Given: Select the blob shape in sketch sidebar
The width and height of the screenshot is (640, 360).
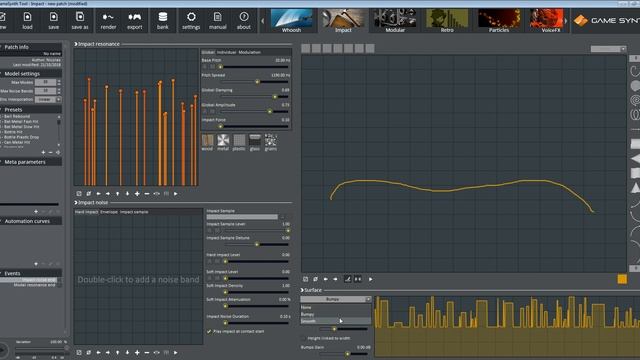Looking at the screenshot, I should tap(635, 86).
